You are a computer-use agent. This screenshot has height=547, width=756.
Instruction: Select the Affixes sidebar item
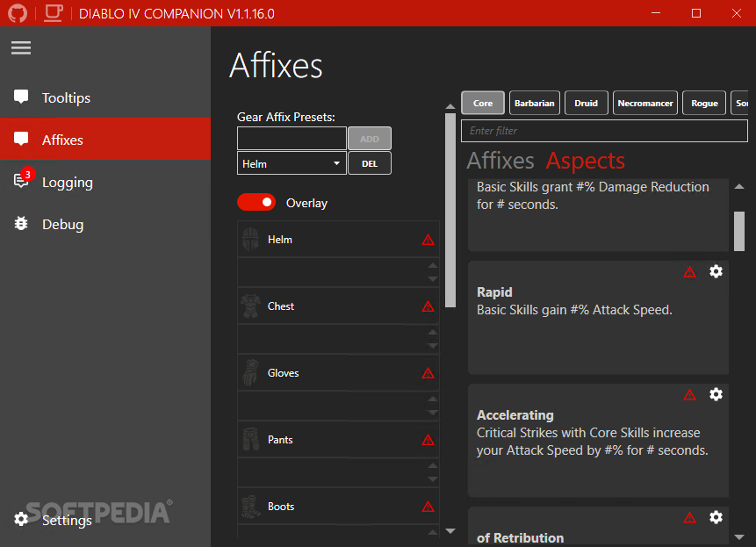tap(105, 140)
